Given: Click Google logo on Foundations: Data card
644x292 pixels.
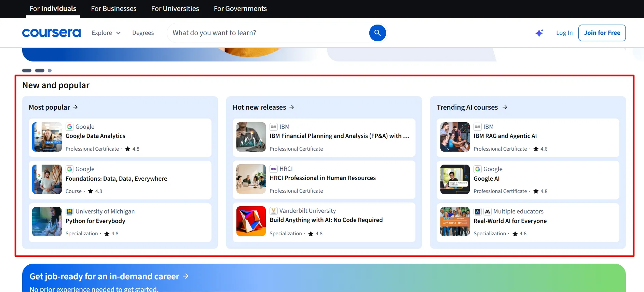Looking at the screenshot, I should tap(70, 169).
